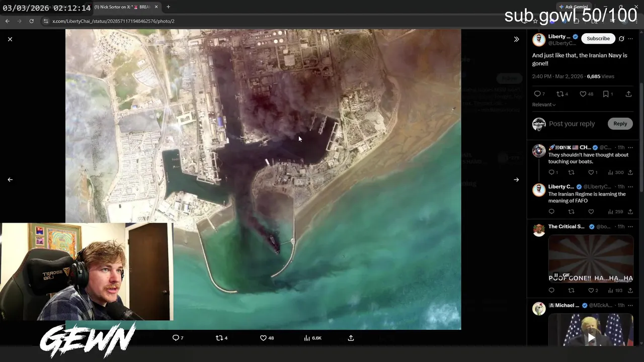This screenshot has width=644, height=362.
Task: Click the 2:40 PM Mar 2, 2026 timestamp
Action: click(557, 76)
